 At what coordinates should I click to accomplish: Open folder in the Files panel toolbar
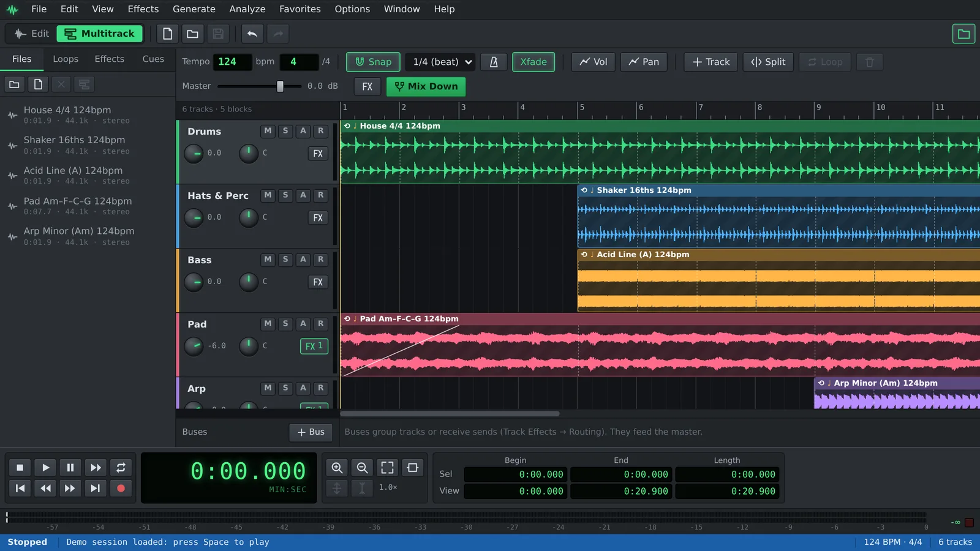(14, 84)
